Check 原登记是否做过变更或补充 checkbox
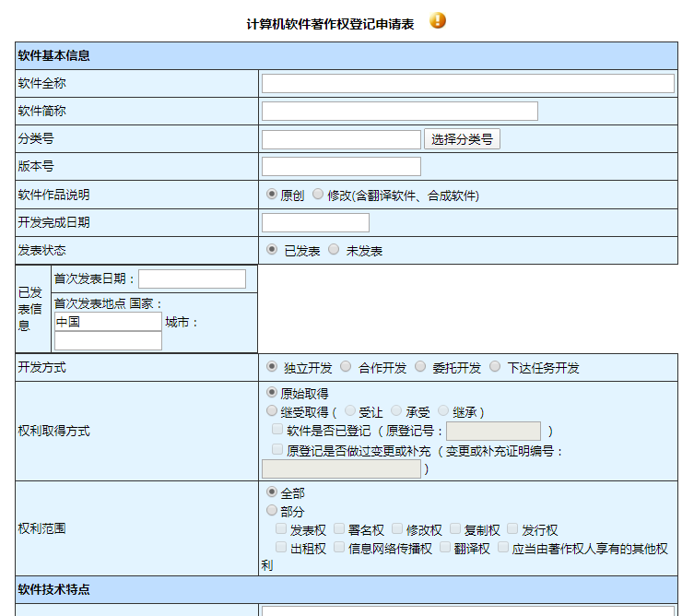The height and width of the screenshot is (616, 694). coord(277,449)
